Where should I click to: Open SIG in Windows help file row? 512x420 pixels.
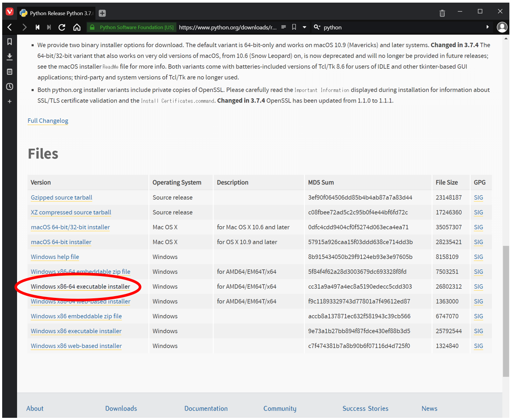point(478,257)
